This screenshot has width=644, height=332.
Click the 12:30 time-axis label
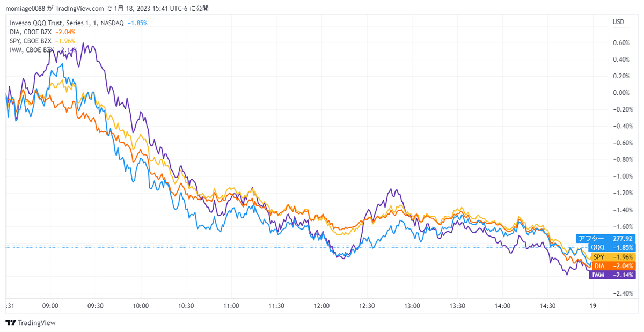(367, 306)
